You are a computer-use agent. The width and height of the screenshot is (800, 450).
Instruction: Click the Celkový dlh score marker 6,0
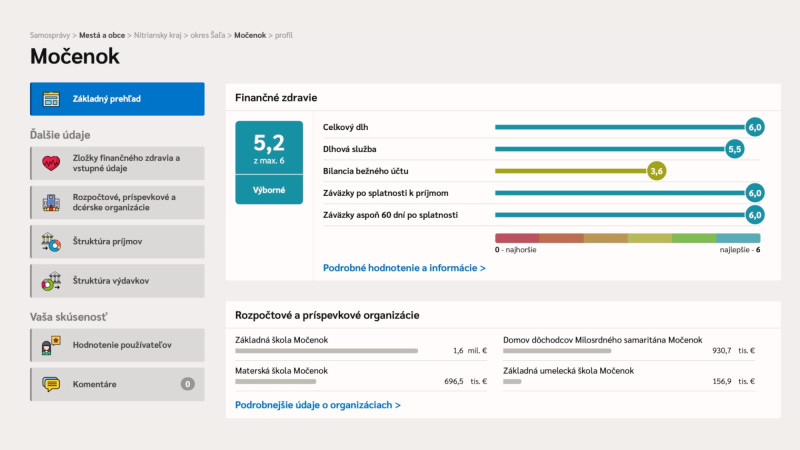(x=755, y=127)
